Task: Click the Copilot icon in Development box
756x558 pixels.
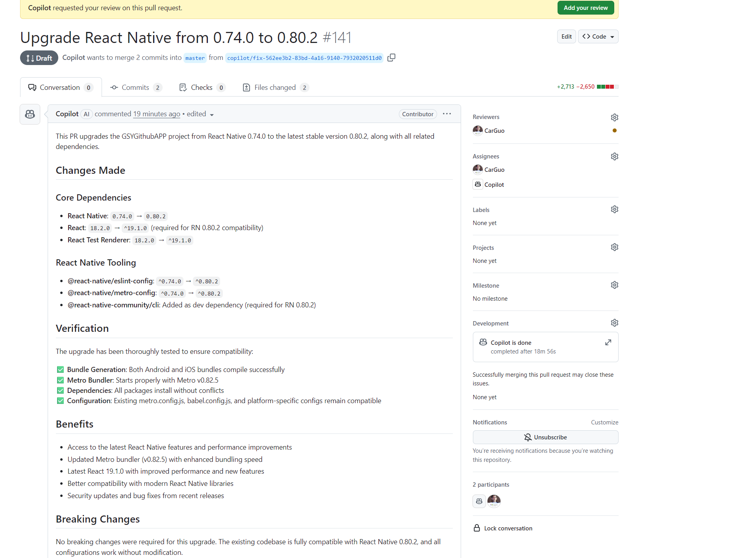Action: coord(483,342)
